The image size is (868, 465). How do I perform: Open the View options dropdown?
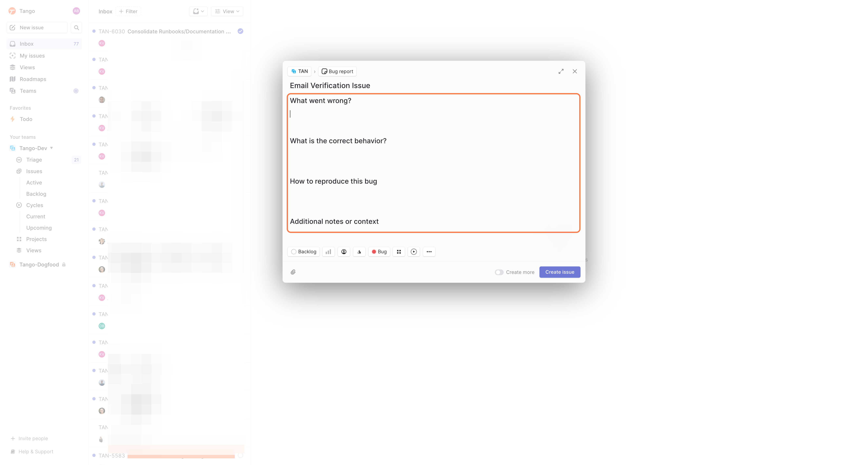tap(227, 12)
